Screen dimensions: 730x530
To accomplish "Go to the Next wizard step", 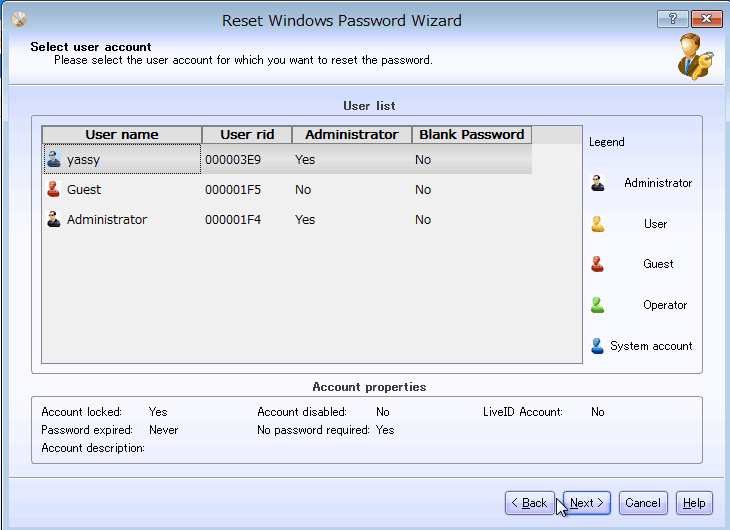I will pyautogui.click(x=587, y=503).
